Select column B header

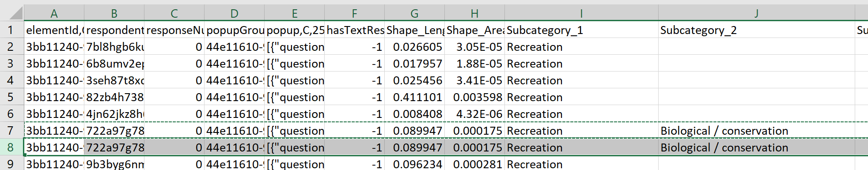coord(114,13)
